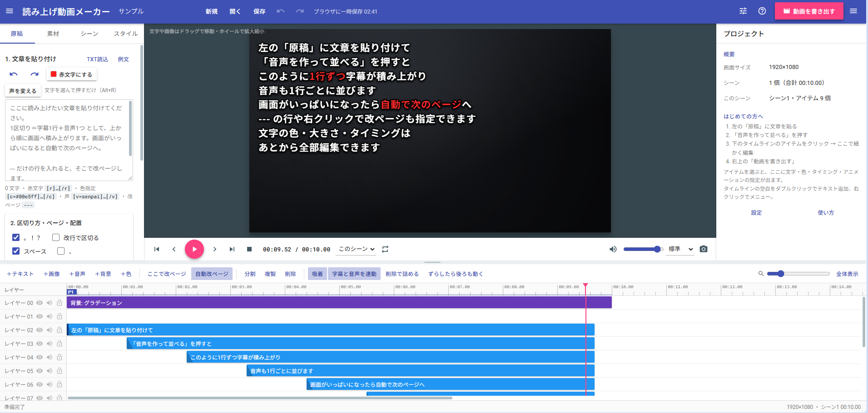Click 赤文字にする button

(x=72, y=74)
